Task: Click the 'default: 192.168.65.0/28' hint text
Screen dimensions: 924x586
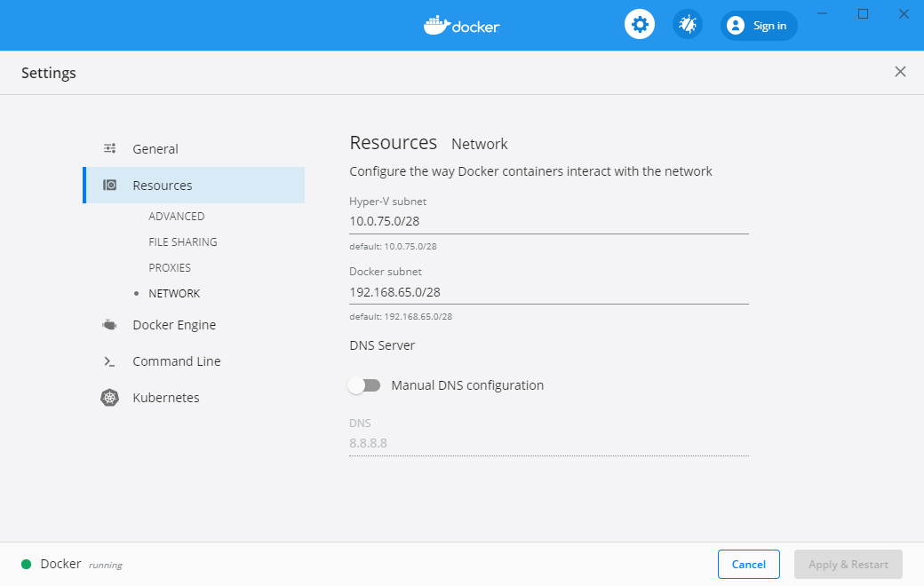Action: tap(401, 316)
